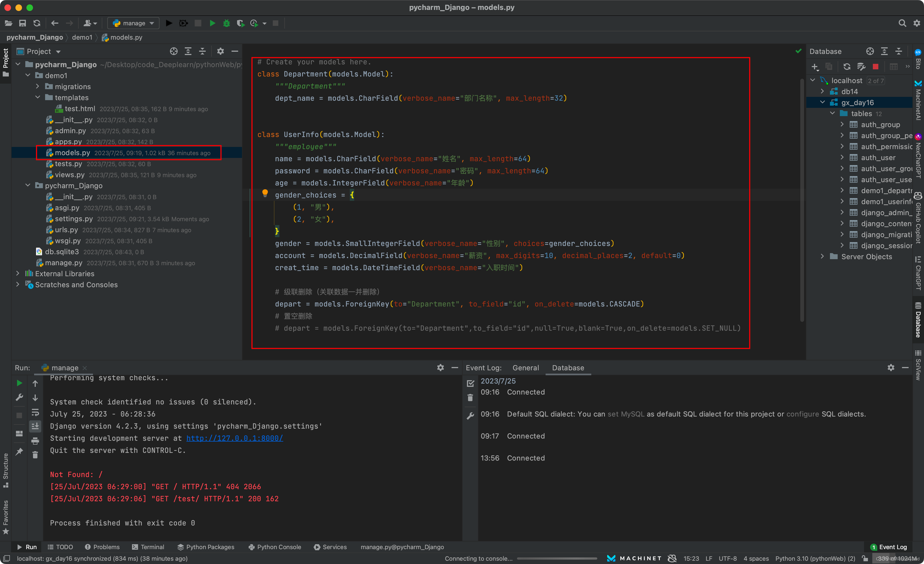
Task: Click the yellow intention lightbulb in editor
Action: point(265,193)
